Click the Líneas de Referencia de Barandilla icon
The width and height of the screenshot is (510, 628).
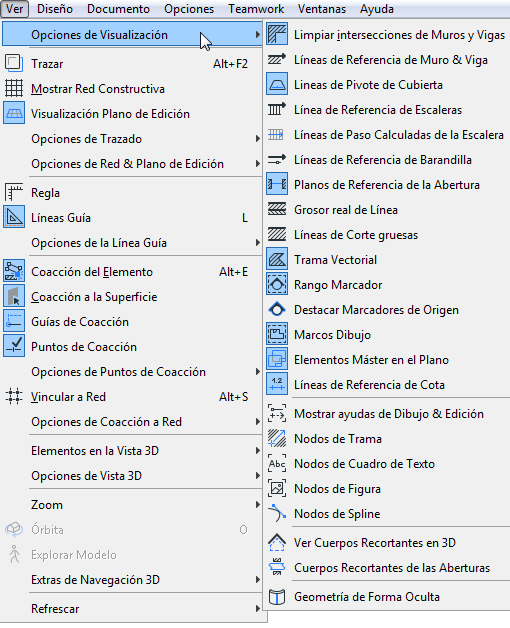277,159
